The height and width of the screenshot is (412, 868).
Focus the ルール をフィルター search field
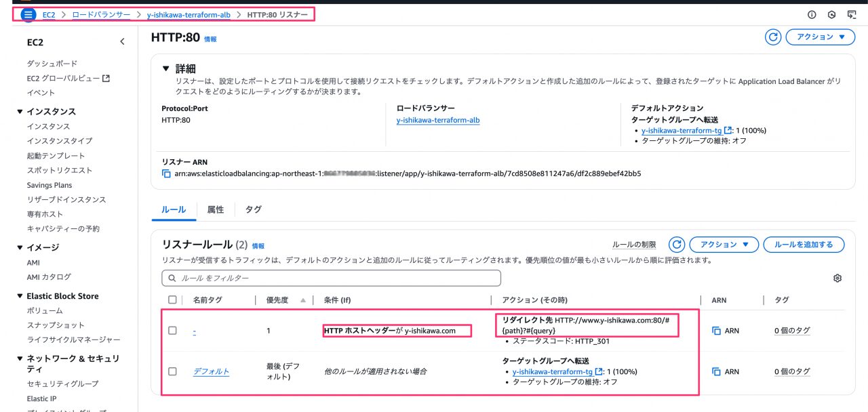(x=331, y=278)
